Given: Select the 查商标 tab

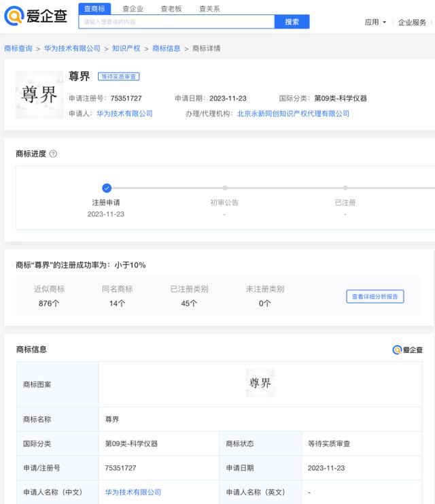Looking at the screenshot, I should pos(94,9).
